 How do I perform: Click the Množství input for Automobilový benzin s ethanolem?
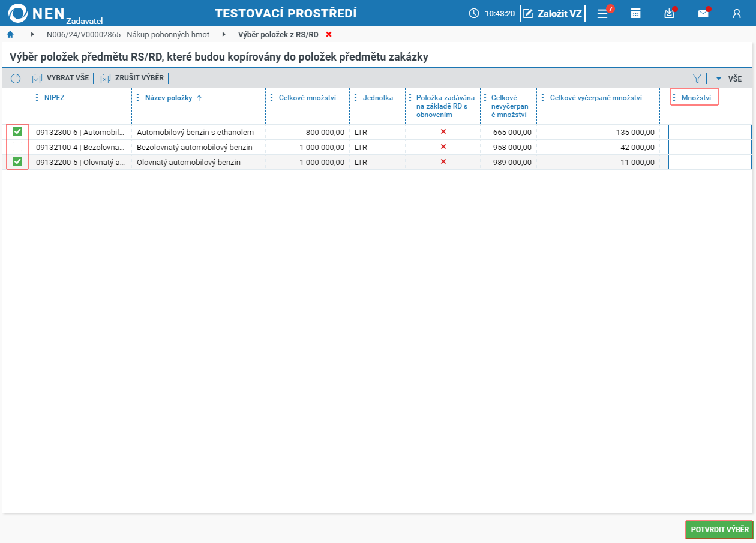point(710,132)
